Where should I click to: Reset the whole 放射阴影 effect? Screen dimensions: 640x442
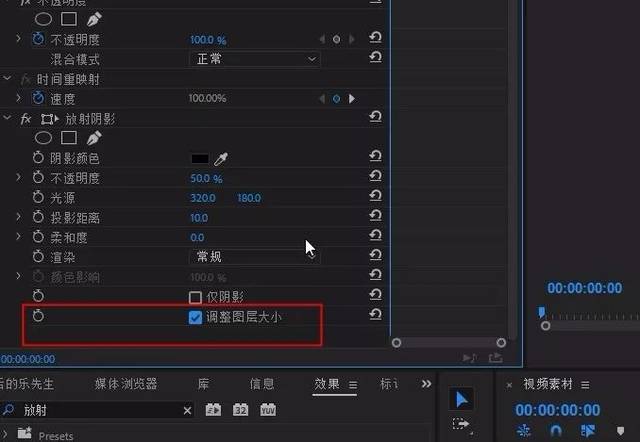click(x=375, y=117)
